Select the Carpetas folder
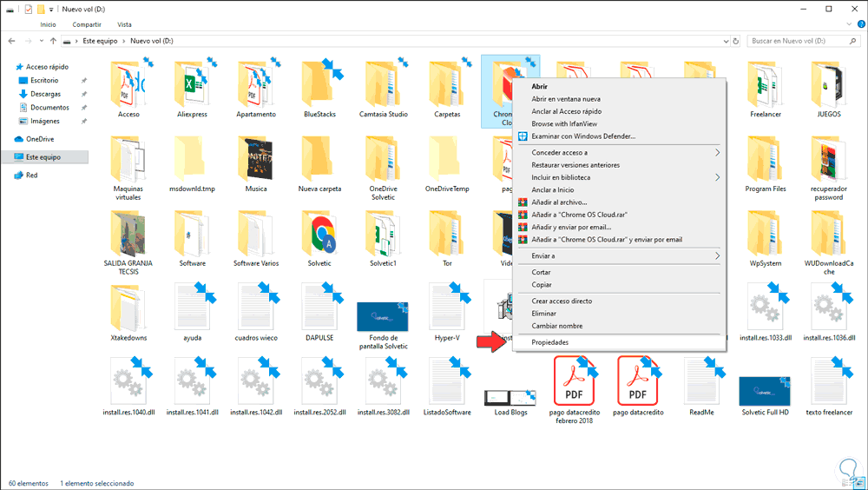The height and width of the screenshot is (490, 868). click(447, 84)
